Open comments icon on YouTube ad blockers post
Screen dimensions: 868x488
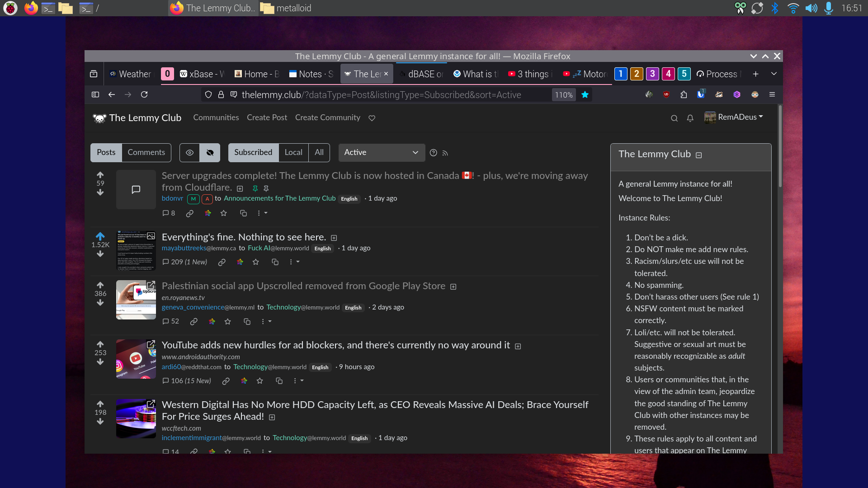coord(165,381)
